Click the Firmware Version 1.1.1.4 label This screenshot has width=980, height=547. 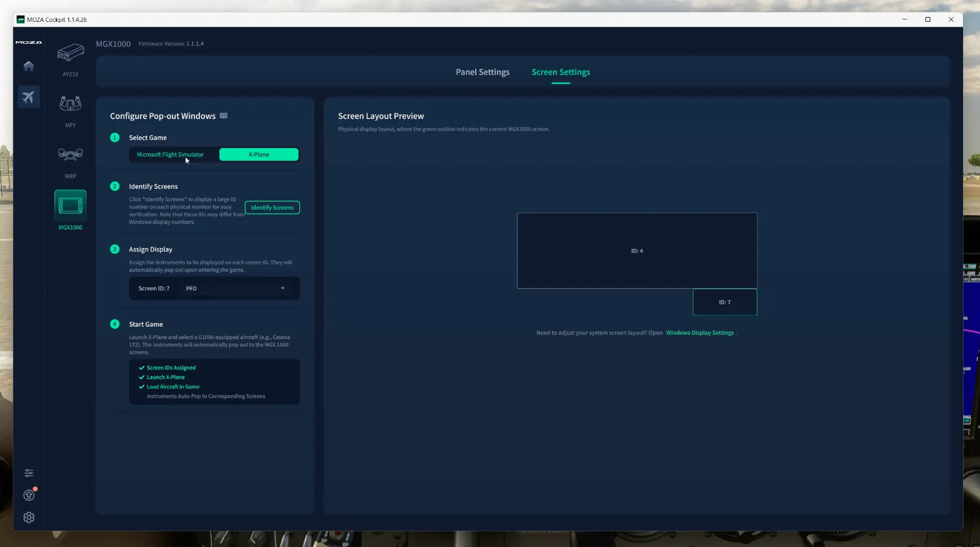[x=171, y=44]
